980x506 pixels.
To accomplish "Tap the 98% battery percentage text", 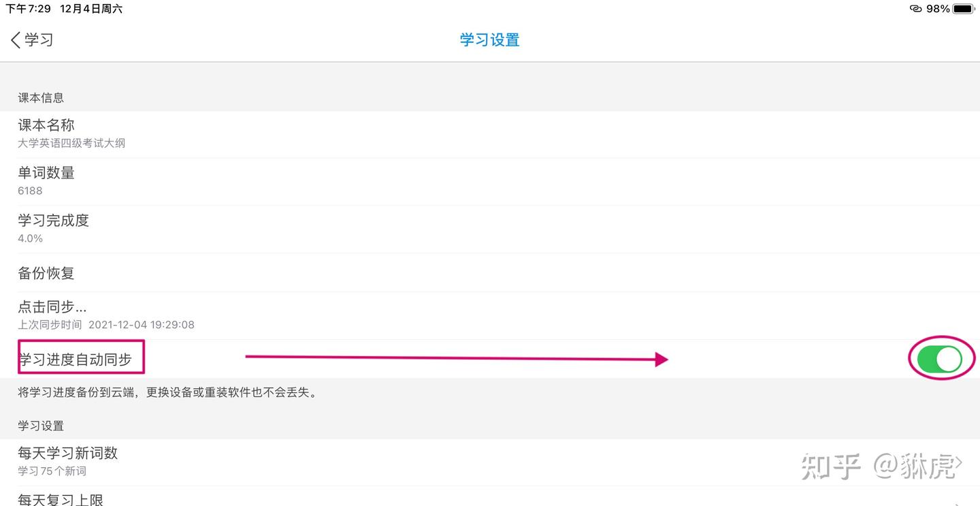I will tap(937, 9).
